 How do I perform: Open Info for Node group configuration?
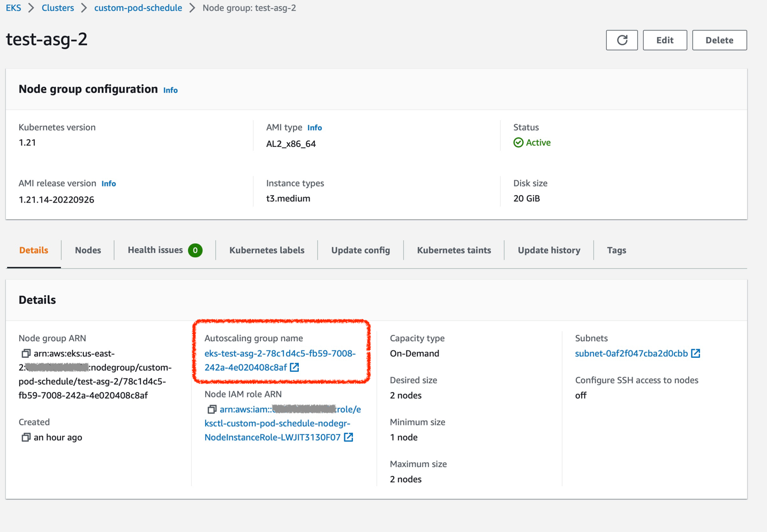(x=170, y=90)
